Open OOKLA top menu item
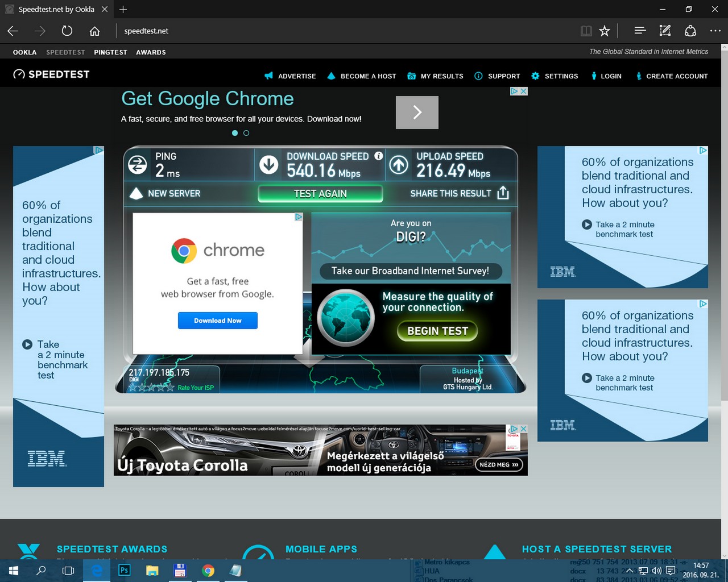The width and height of the screenshot is (728, 582). coord(24,52)
